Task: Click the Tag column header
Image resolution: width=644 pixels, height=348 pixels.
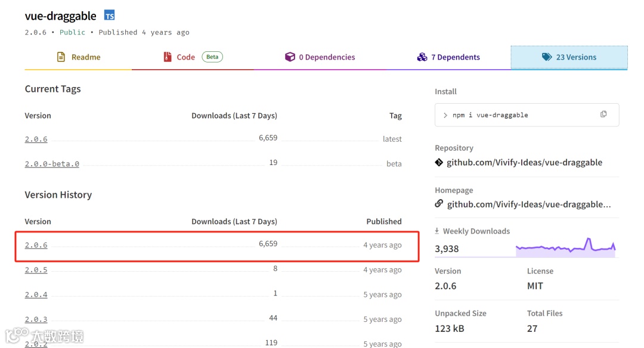Action: click(395, 116)
